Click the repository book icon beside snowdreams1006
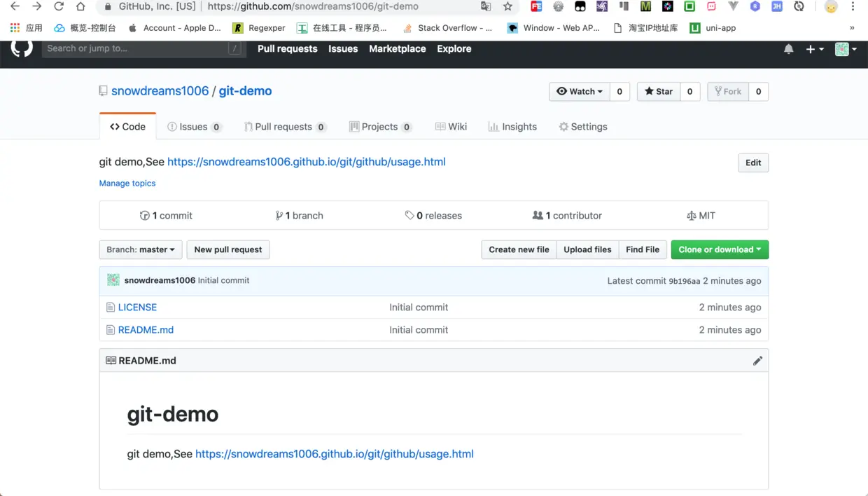 103,90
